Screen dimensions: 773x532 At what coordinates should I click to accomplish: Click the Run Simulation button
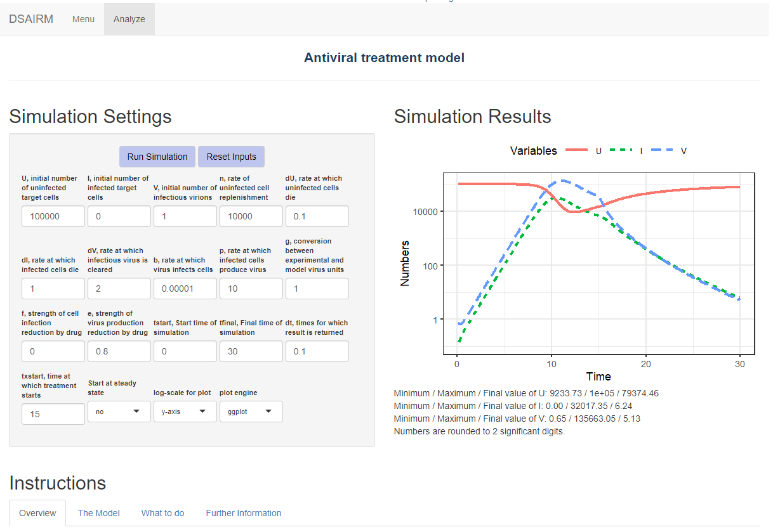157,157
